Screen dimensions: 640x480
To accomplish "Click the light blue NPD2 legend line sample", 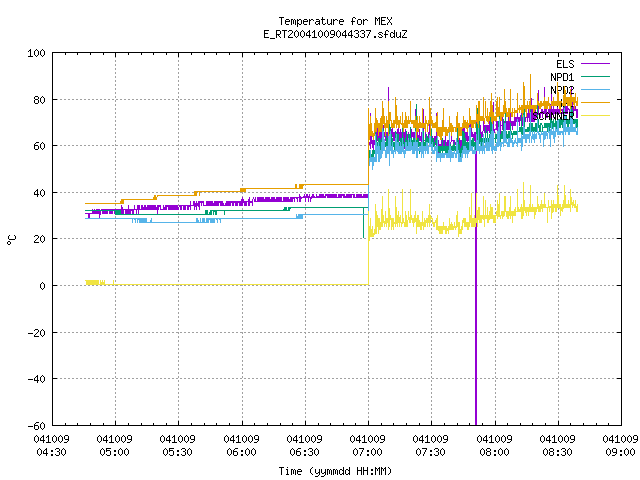I will pyautogui.click(x=595, y=89).
